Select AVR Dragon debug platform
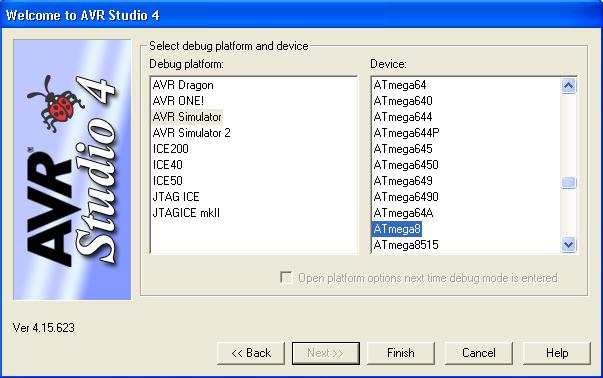 [x=183, y=85]
